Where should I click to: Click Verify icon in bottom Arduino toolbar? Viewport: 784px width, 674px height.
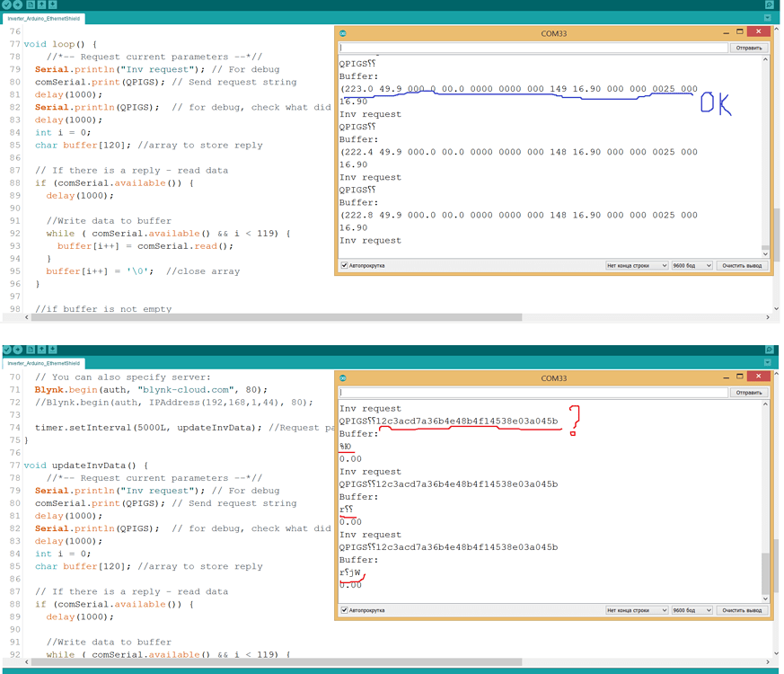pos(6,349)
